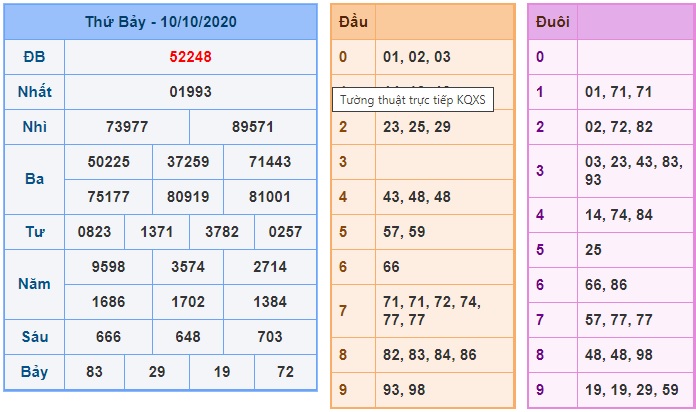Click Bảy prize number 72
Screen dimensions: 696x412
tap(285, 372)
